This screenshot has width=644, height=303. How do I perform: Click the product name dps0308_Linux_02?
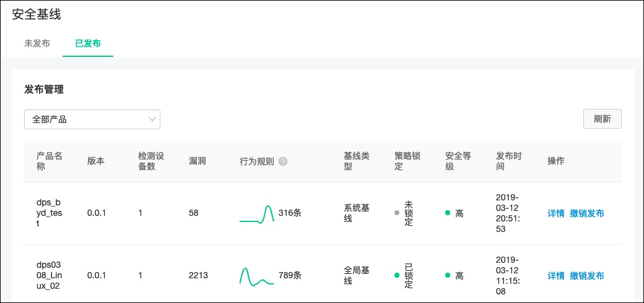(49, 276)
